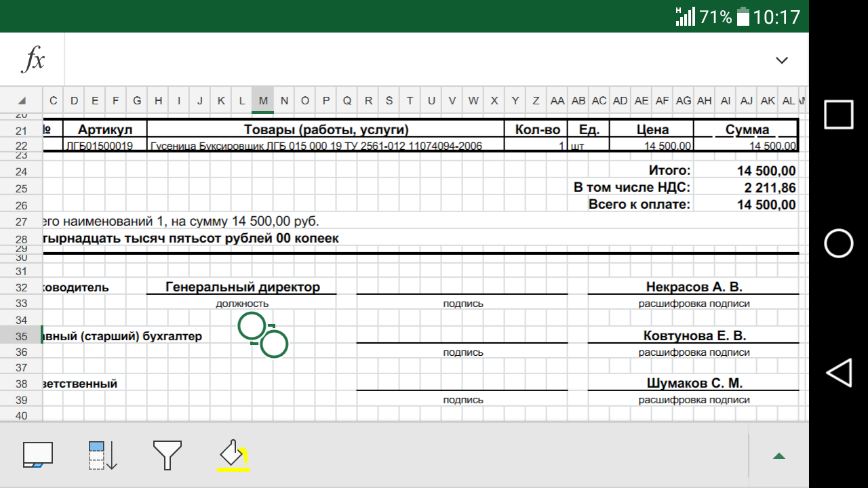Select the шт unit cell
The height and width of the screenshot is (488, 868).
[589, 146]
